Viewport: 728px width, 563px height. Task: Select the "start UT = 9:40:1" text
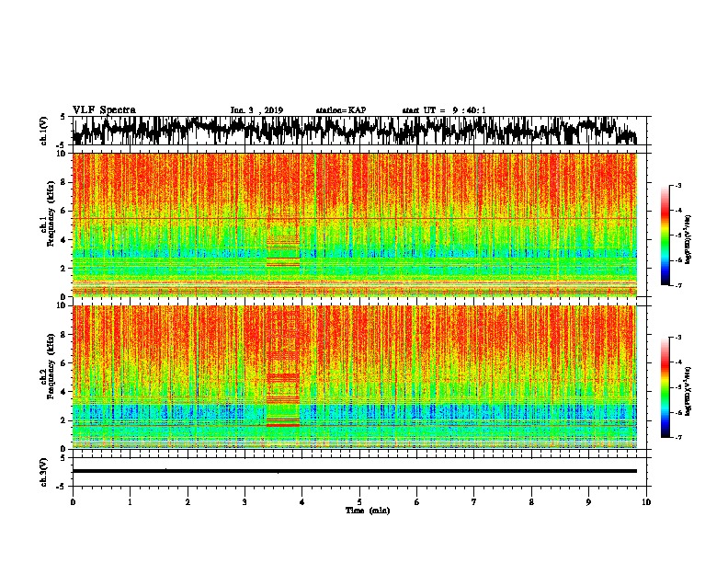coord(444,110)
